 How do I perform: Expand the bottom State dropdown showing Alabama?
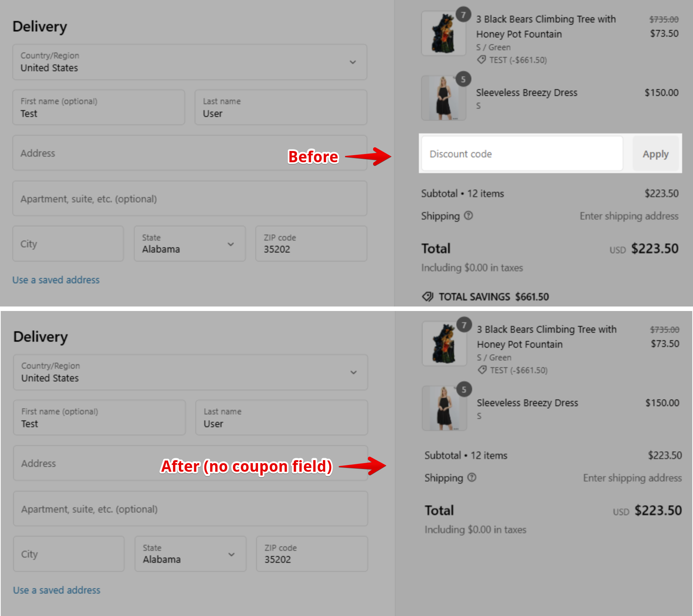click(x=190, y=553)
